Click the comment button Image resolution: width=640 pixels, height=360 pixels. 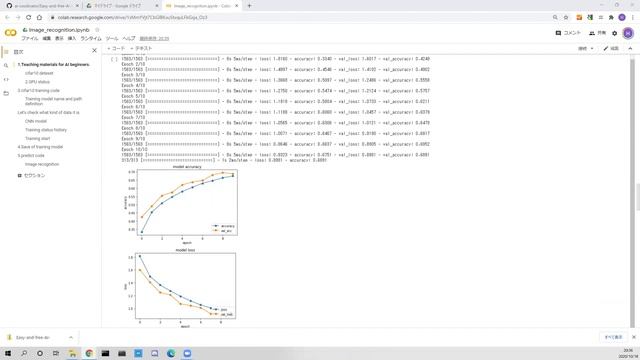pos(568,33)
